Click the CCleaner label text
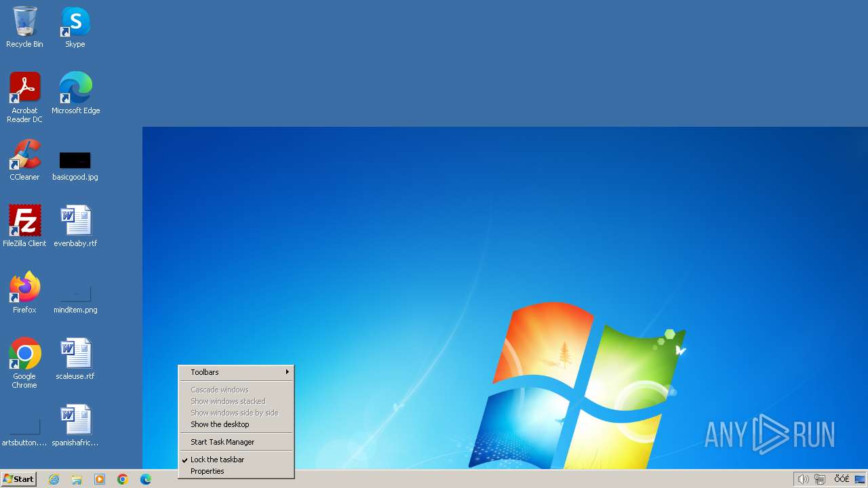 click(x=24, y=177)
